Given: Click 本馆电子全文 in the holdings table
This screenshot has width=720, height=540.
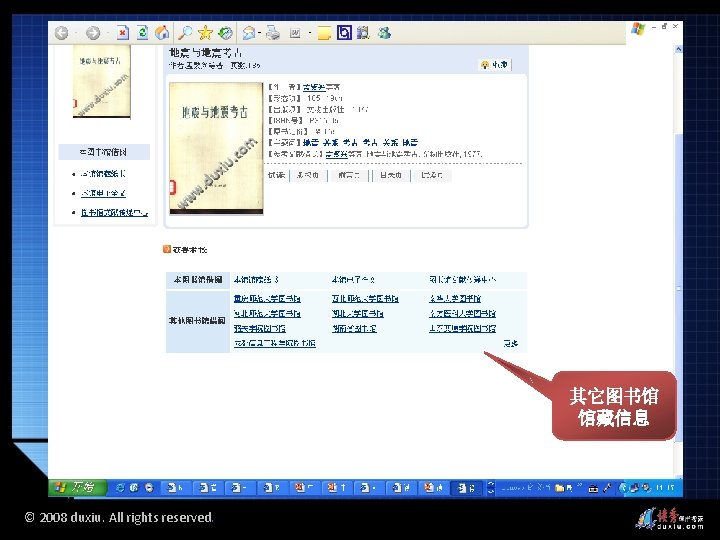Looking at the screenshot, I should click(353, 279).
